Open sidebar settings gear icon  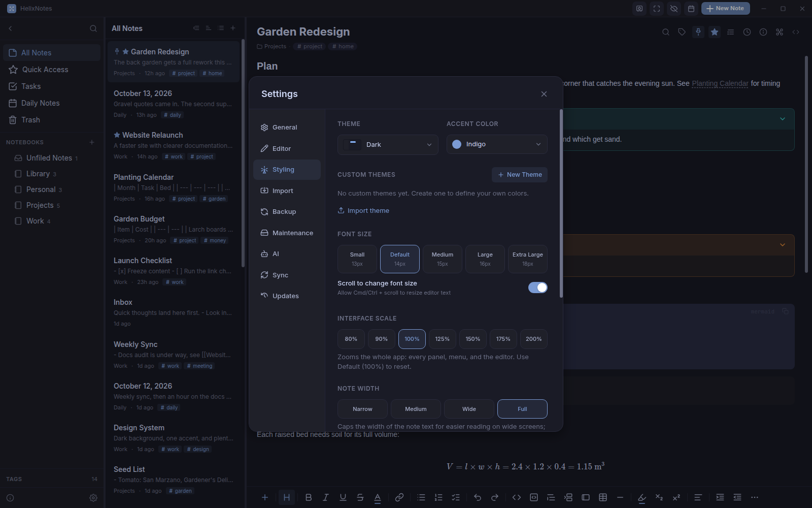93,498
